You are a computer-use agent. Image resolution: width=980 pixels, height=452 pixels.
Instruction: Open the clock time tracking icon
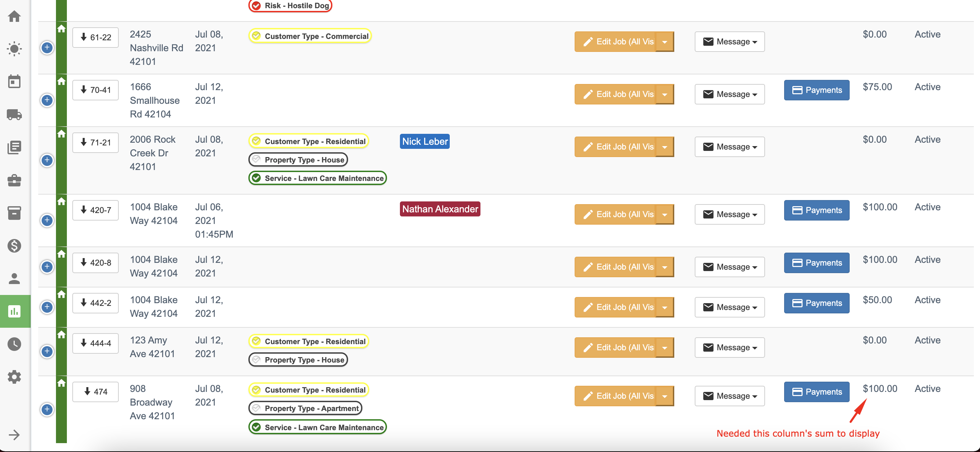pos(14,344)
